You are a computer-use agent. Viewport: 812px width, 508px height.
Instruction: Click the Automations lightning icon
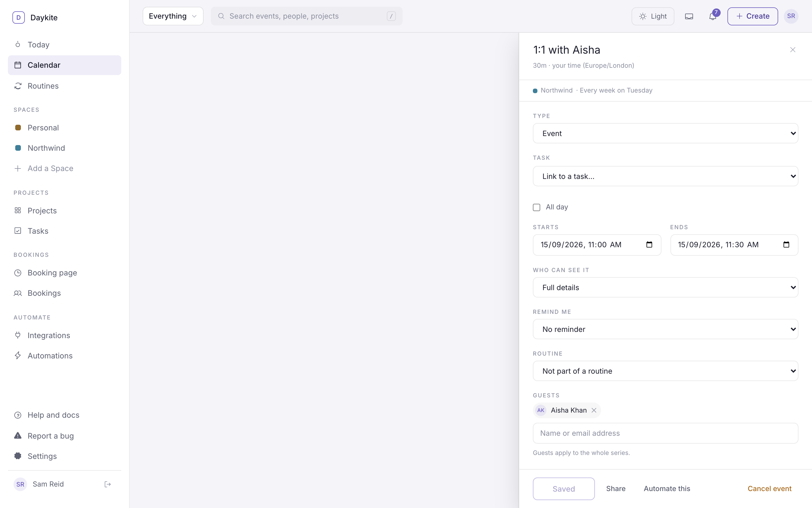[18, 356]
